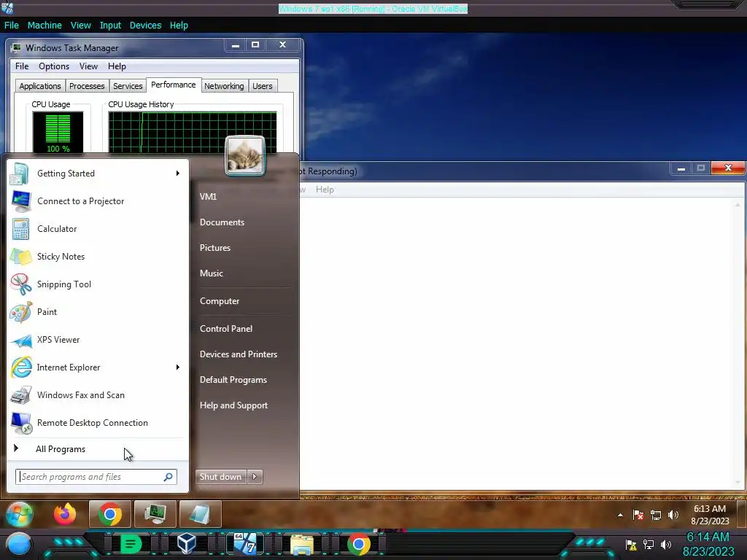Click the Shut down button
This screenshot has height=560, width=747.
pyautogui.click(x=221, y=477)
